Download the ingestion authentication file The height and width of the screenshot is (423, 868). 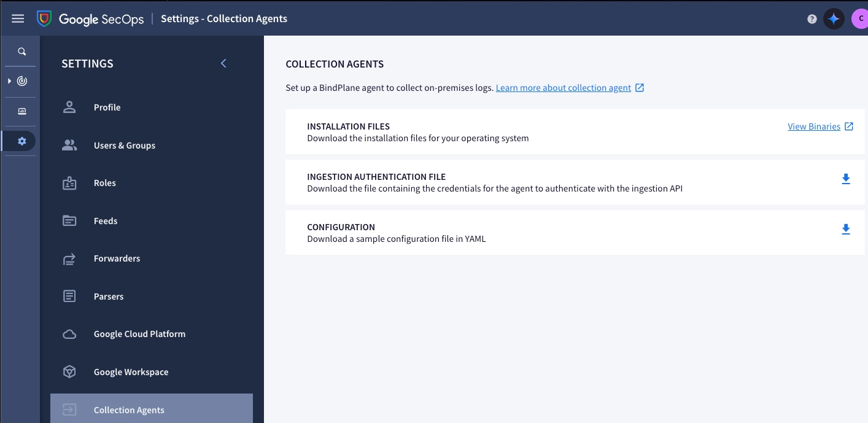(x=846, y=179)
